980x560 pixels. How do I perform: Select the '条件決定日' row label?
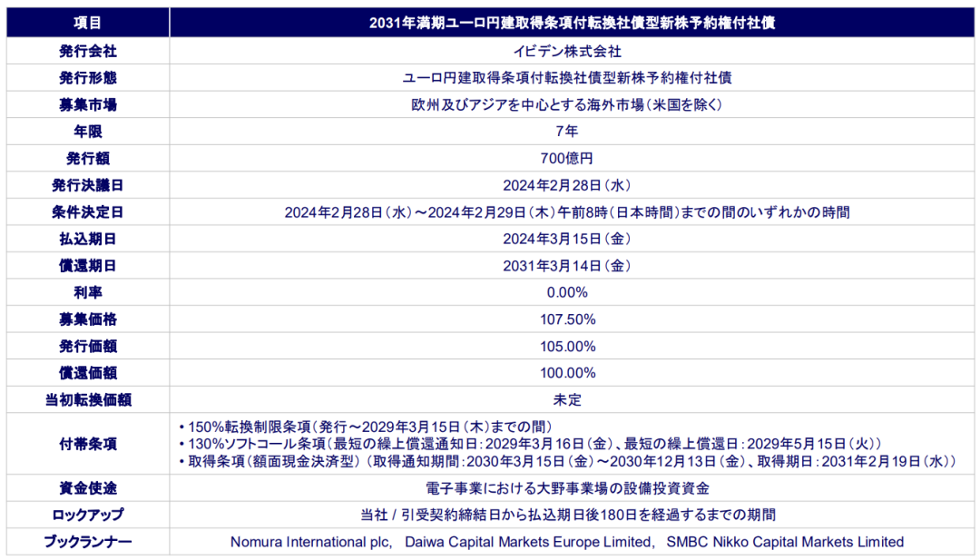(87, 212)
